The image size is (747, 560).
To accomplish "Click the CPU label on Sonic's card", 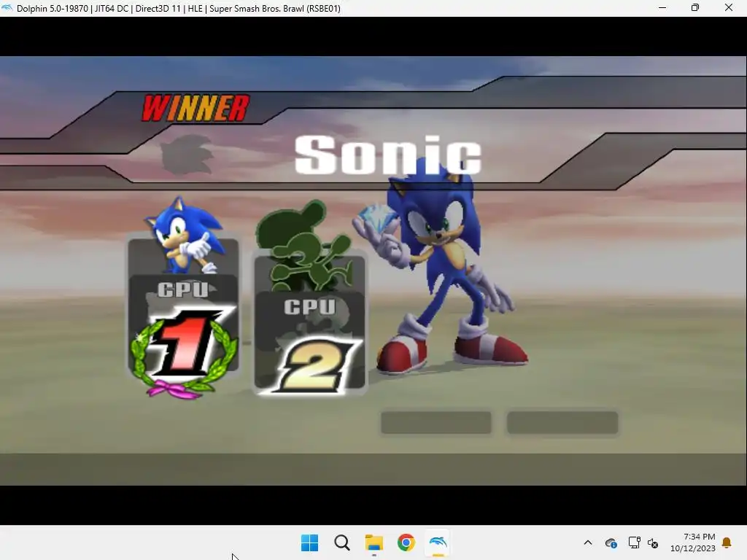I will click(x=183, y=289).
